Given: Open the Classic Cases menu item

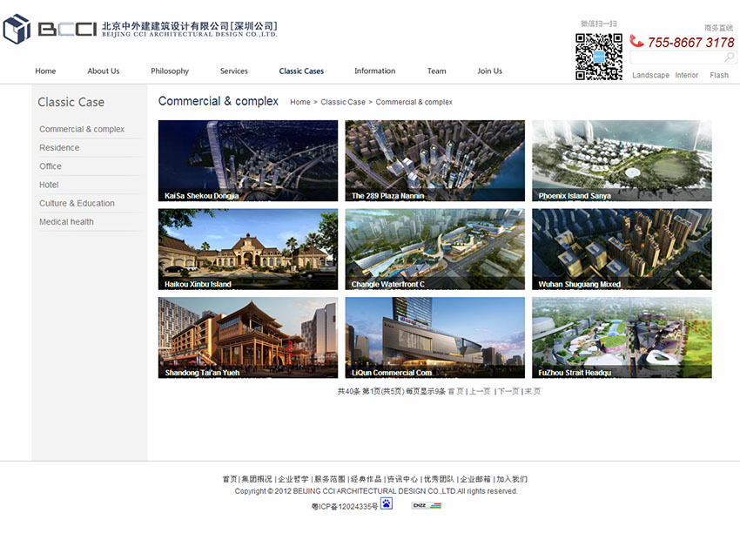Looking at the screenshot, I should point(301,71).
